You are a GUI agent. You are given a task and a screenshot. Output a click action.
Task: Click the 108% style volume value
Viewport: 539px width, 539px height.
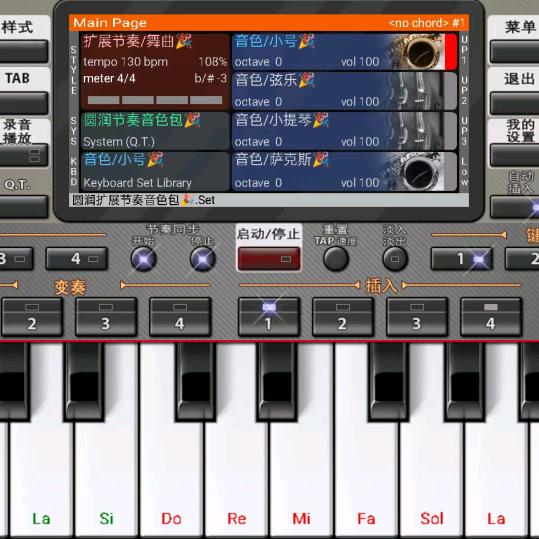213,62
